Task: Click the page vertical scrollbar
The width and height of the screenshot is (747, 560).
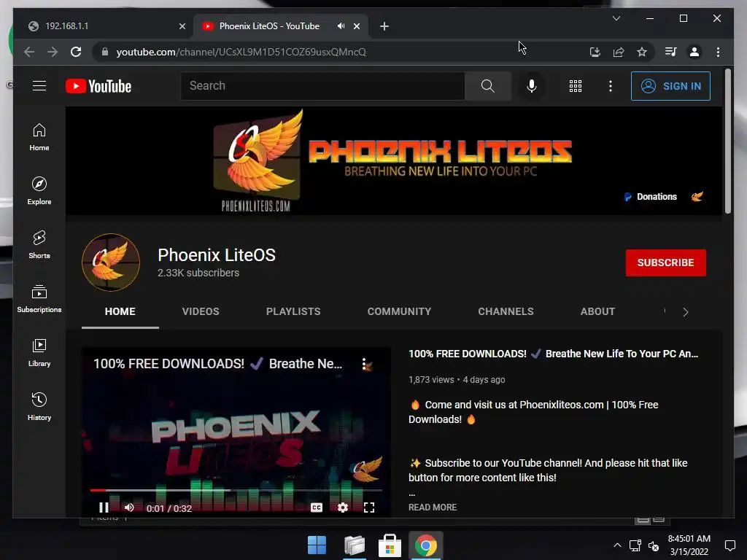Action: (727, 141)
